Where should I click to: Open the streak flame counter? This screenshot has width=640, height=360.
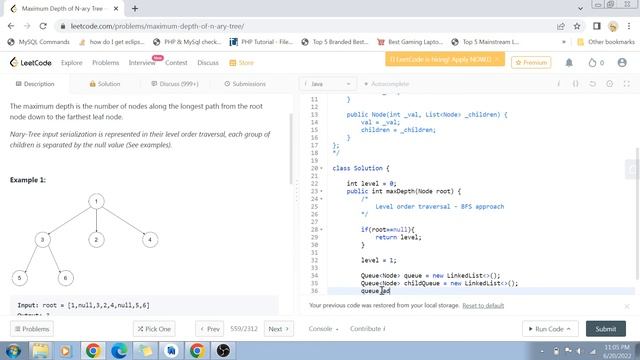pyautogui.click(x=596, y=62)
